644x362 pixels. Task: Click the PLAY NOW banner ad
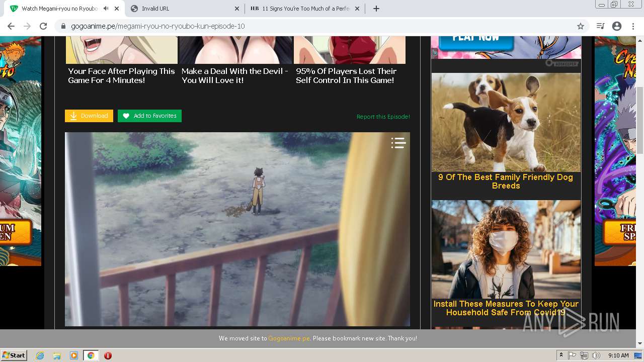tap(506, 47)
